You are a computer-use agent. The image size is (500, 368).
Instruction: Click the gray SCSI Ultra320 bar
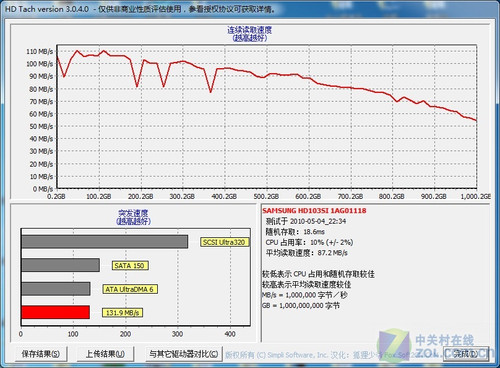(x=105, y=242)
